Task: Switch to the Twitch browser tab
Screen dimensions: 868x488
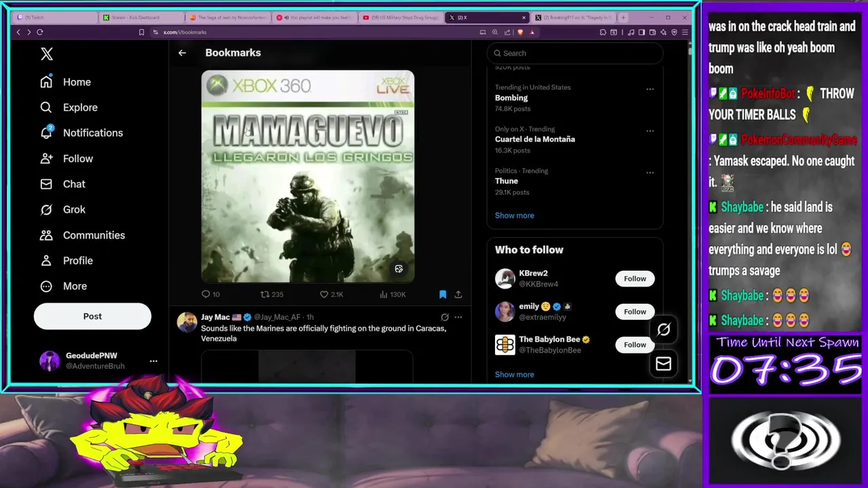Action: point(56,18)
